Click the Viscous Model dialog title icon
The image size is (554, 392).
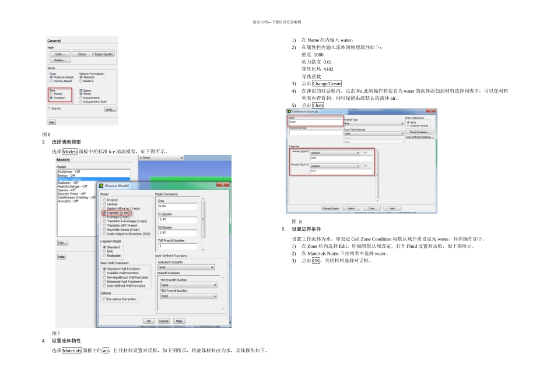(x=101, y=185)
